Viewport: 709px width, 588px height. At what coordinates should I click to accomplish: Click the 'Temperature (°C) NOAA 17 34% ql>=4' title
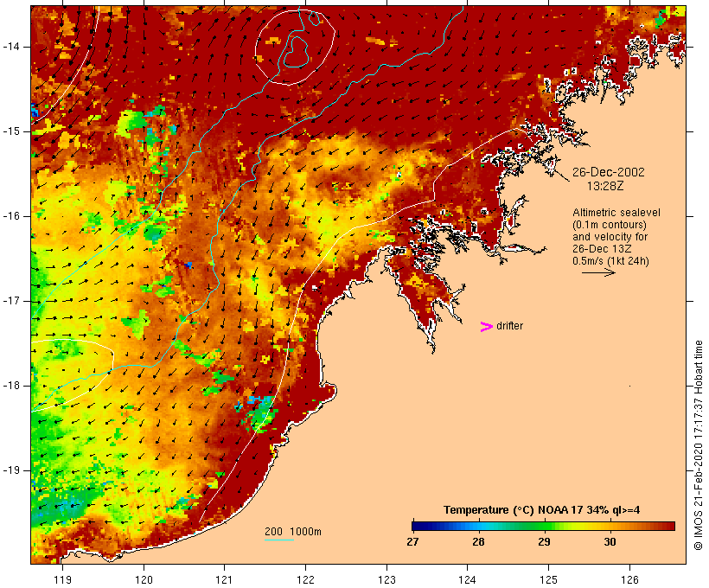[x=542, y=510]
